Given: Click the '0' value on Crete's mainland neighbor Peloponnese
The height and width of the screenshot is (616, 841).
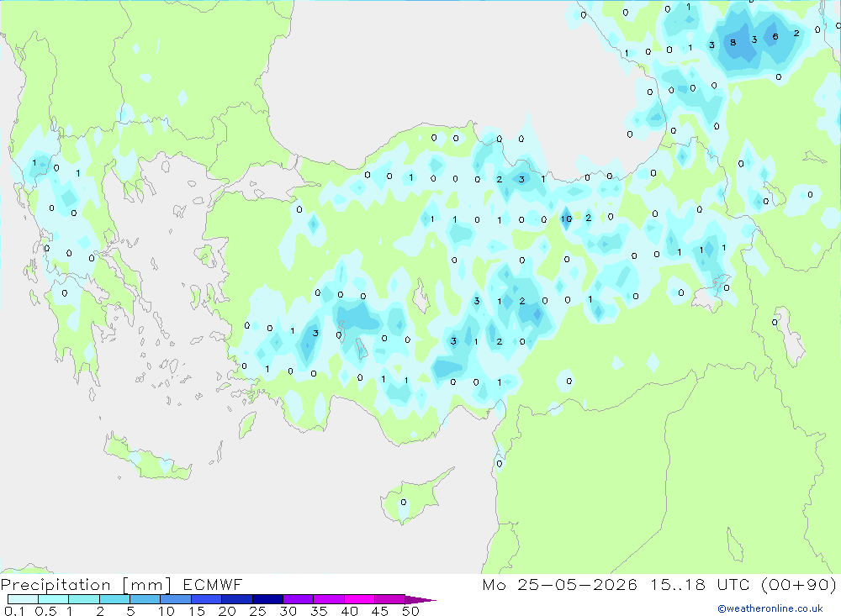Looking at the screenshot, I should click(65, 293).
